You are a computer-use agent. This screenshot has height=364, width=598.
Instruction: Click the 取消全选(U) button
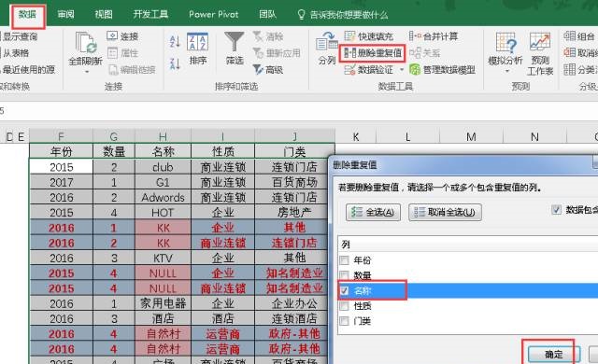click(445, 212)
